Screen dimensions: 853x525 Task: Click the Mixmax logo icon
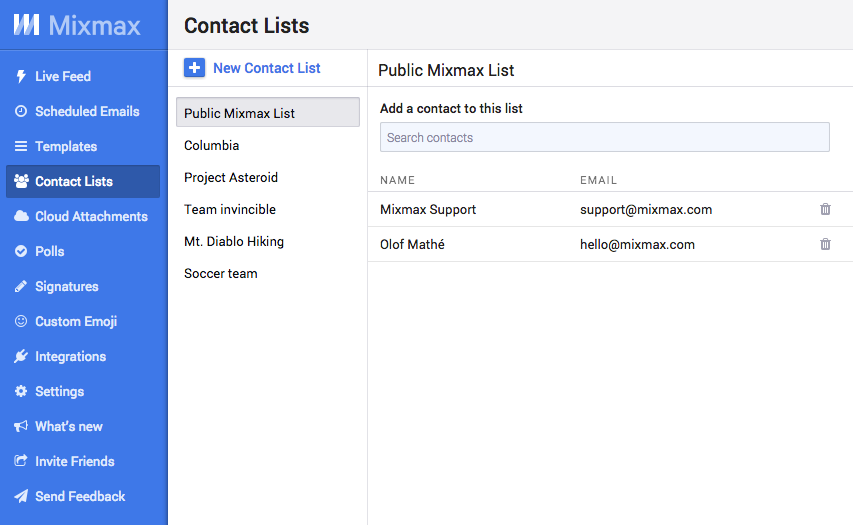(26, 25)
